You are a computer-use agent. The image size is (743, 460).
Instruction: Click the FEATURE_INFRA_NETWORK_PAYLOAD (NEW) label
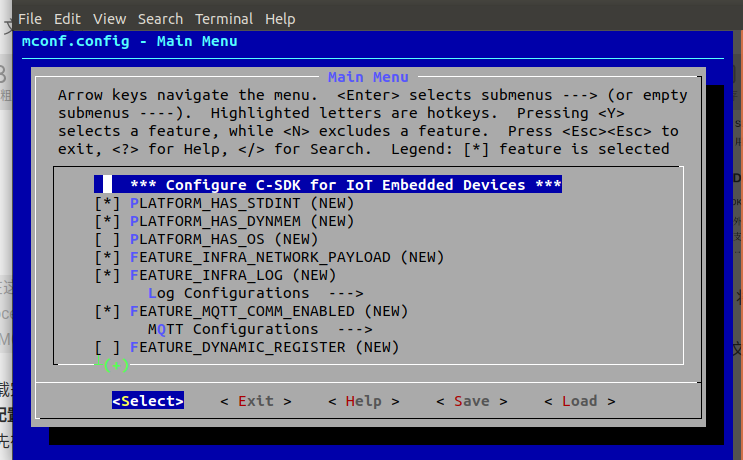[x=287, y=257]
